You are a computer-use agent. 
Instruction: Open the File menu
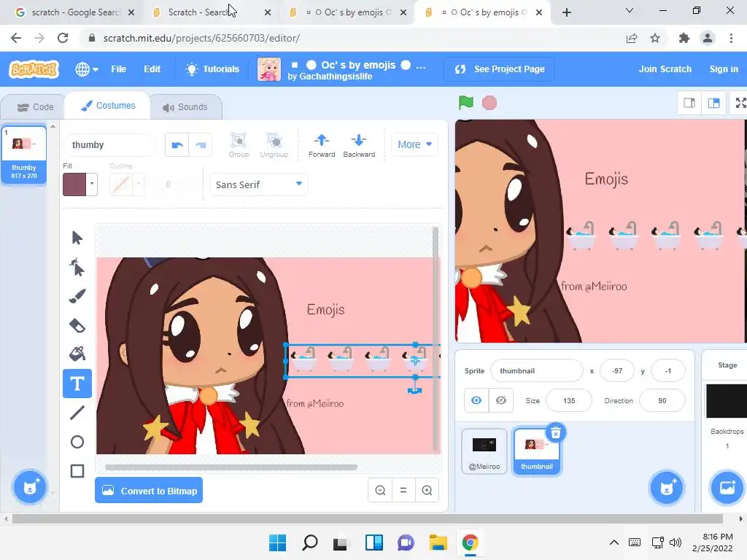click(x=119, y=69)
